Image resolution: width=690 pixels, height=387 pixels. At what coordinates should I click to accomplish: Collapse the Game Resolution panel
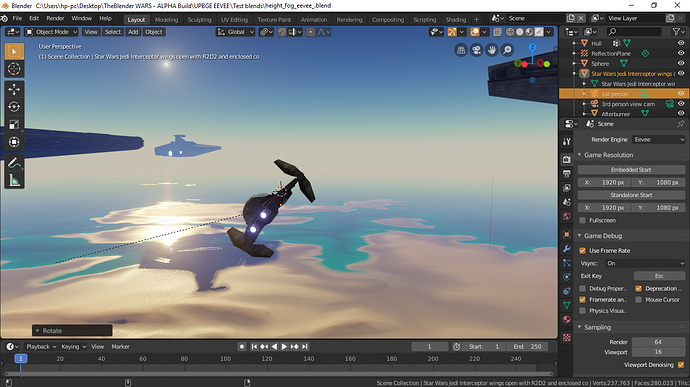580,155
